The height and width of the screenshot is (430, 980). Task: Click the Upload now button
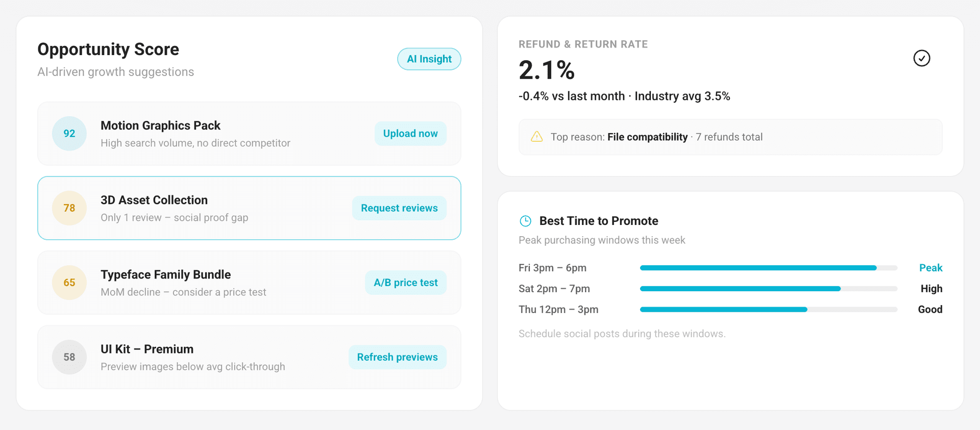click(x=410, y=134)
